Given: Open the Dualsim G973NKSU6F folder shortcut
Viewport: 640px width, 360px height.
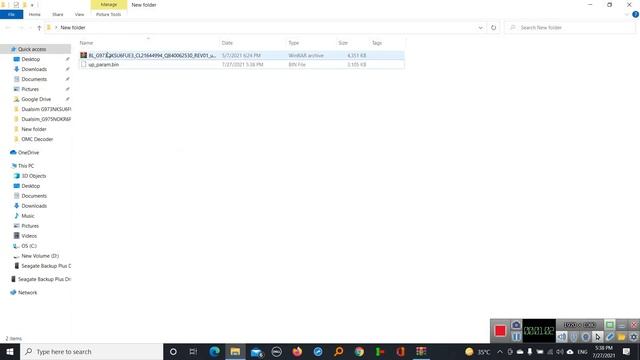Looking at the screenshot, I should 46,109.
